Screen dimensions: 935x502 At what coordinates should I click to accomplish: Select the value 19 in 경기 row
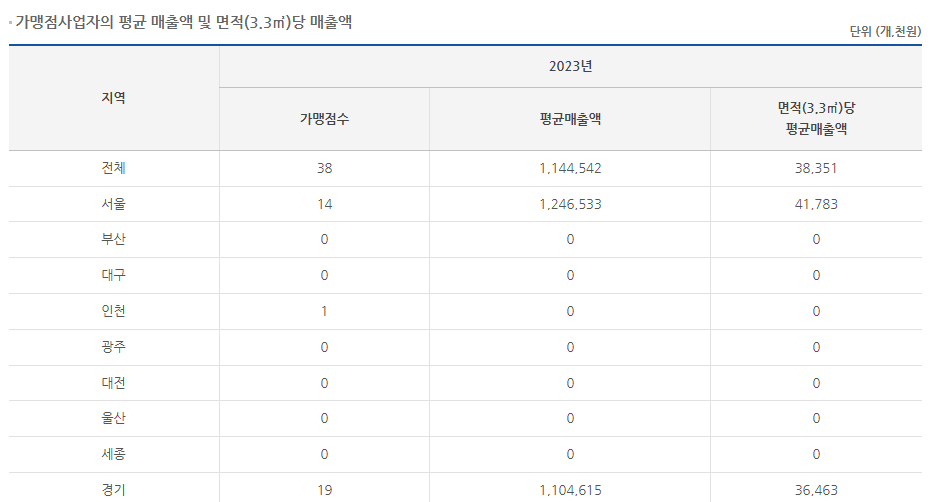(324, 490)
